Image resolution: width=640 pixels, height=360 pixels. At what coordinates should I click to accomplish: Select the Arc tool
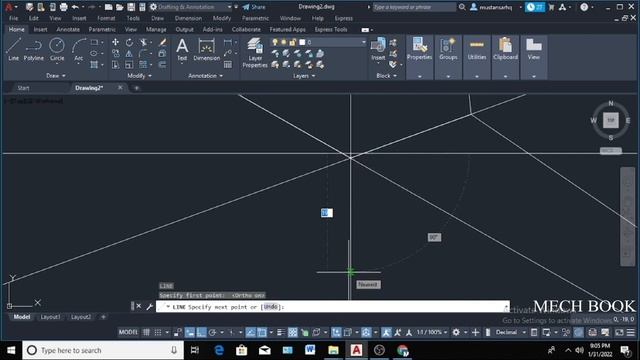[x=78, y=49]
